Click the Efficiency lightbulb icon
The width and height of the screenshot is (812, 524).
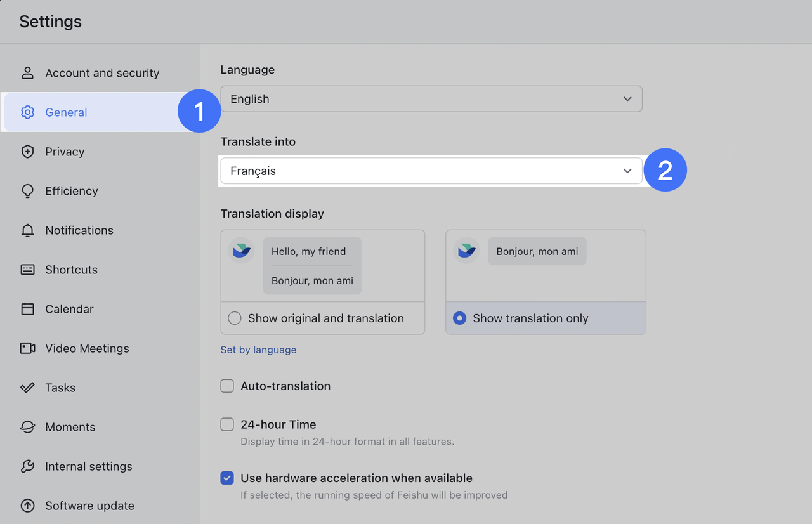[x=27, y=191]
